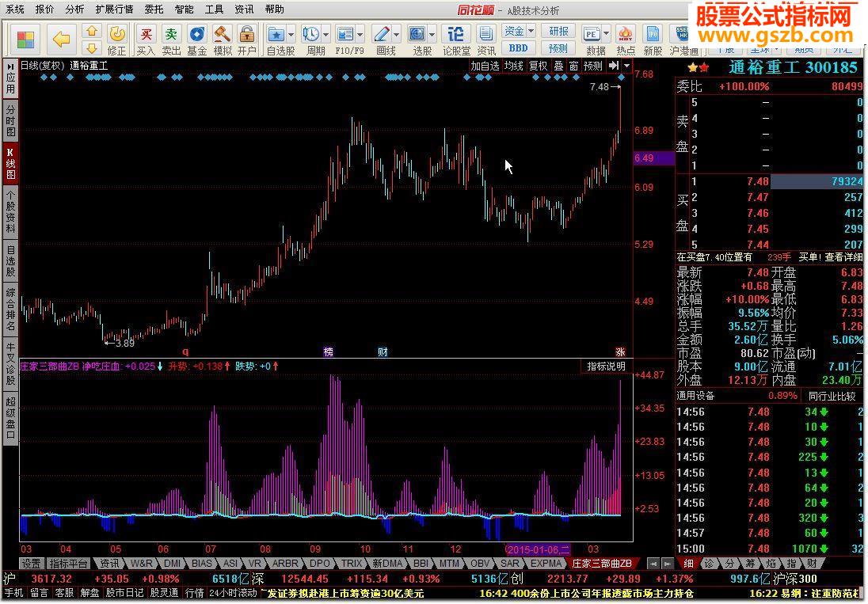The image size is (868, 604).
Task: Click the 指标说明 button
Action: click(606, 367)
